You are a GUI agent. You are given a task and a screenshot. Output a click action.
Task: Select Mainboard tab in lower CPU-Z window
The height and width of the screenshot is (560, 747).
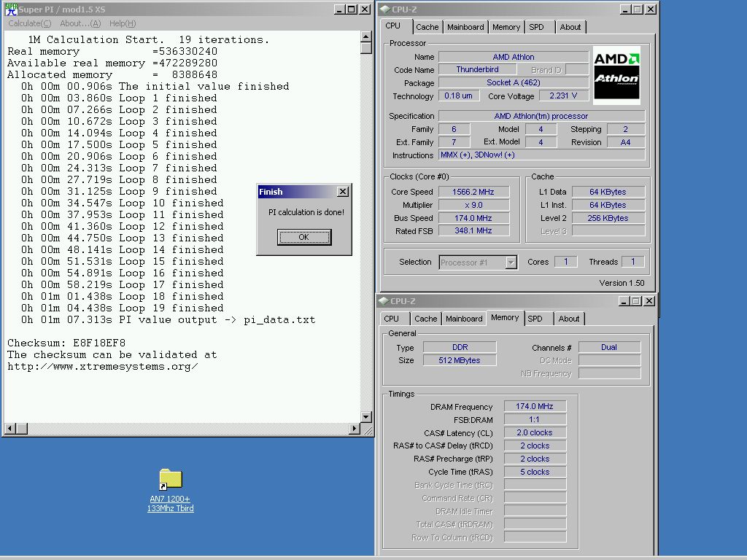click(464, 319)
